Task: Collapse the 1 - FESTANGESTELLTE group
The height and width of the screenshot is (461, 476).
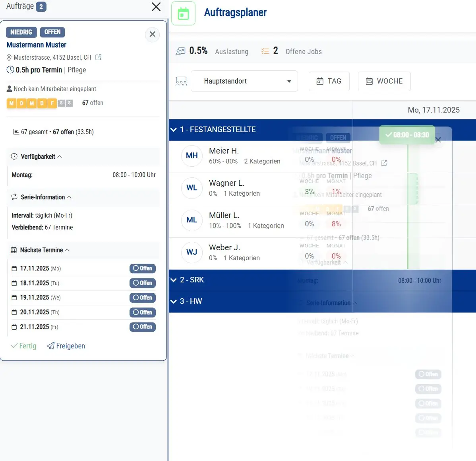Action: click(174, 130)
